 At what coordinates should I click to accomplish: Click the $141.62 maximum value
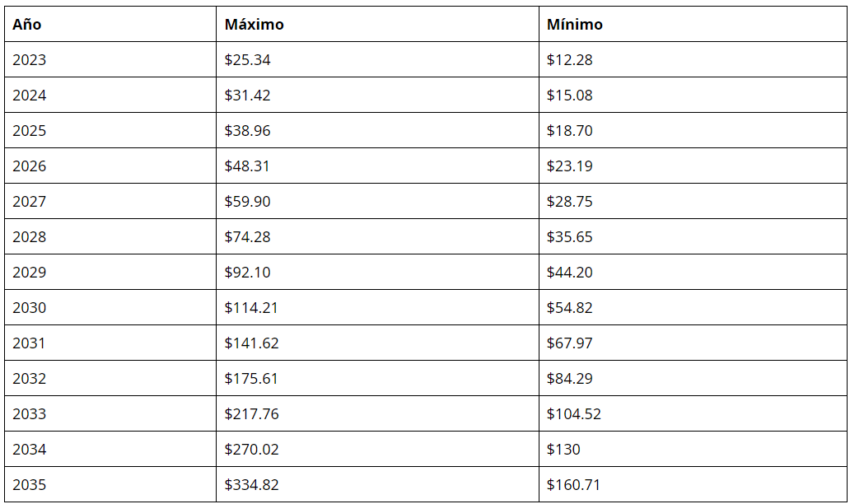[252, 343]
